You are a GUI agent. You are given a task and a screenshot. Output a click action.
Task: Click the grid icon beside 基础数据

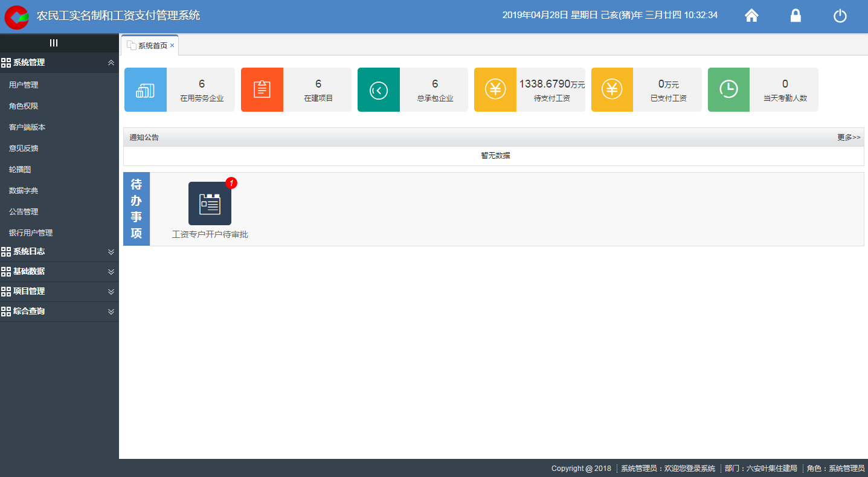pyautogui.click(x=6, y=272)
